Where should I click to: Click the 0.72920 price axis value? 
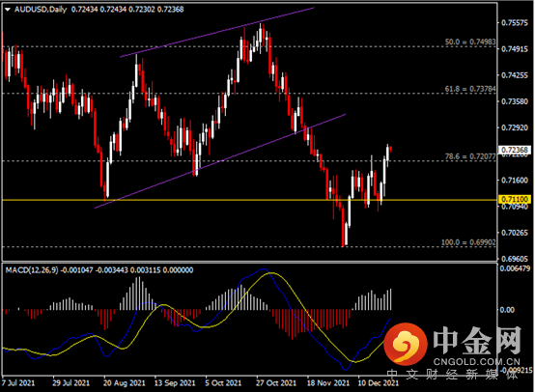[515, 127]
